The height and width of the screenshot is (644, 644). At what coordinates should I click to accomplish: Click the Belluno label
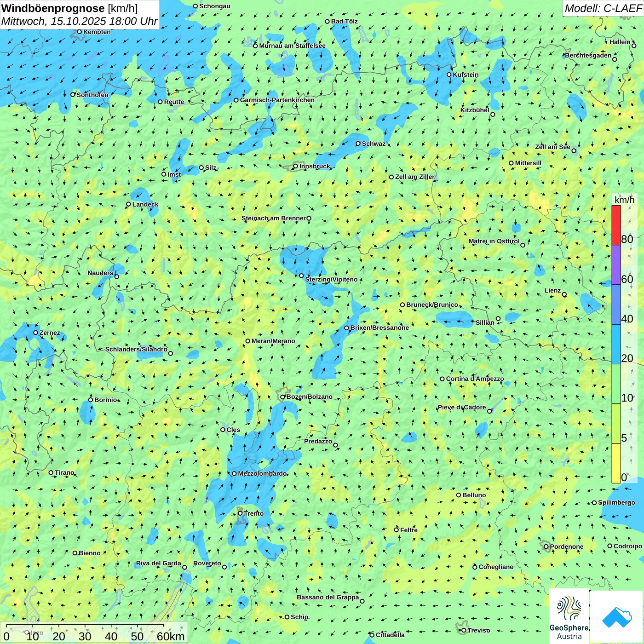(474, 495)
